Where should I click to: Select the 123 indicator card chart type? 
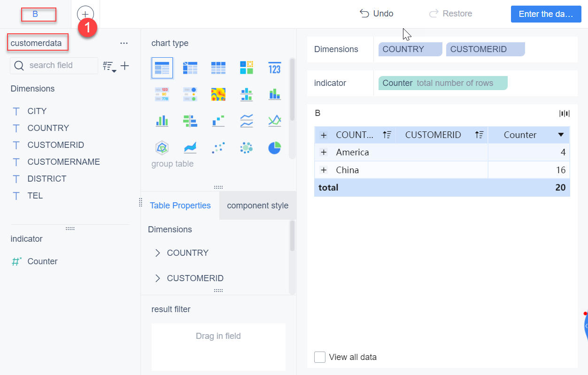click(x=274, y=68)
